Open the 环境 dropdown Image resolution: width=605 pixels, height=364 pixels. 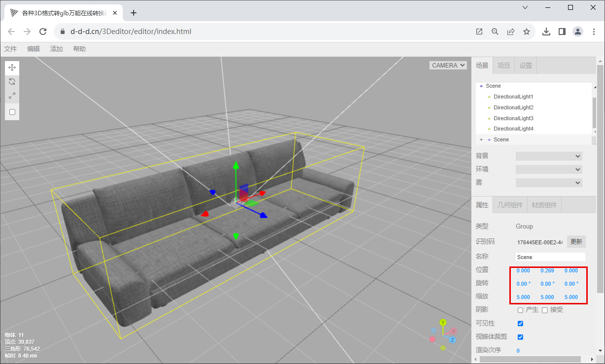pyautogui.click(x=549, y=169)
